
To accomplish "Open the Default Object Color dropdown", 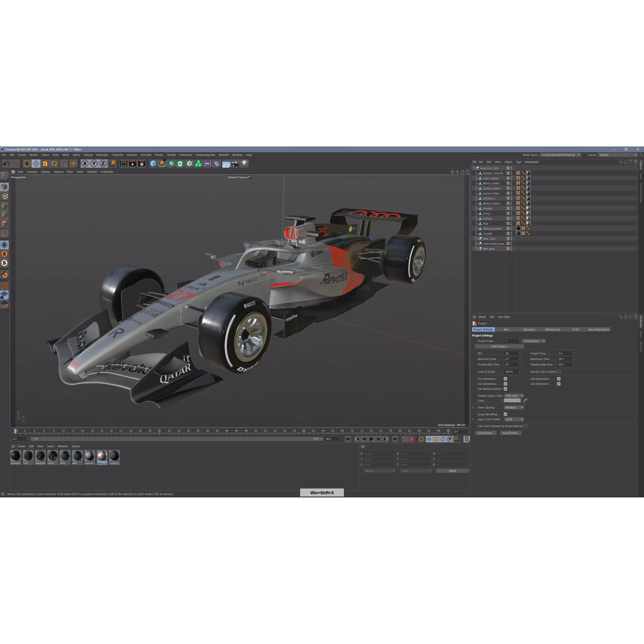I will [x=514, y=396].
